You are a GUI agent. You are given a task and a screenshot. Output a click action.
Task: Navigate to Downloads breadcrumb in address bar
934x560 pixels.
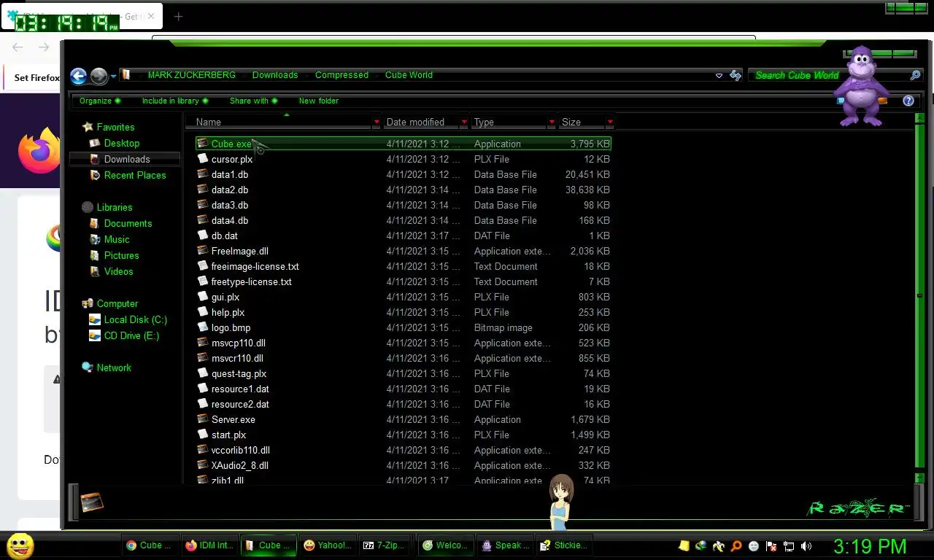point(275,75)
